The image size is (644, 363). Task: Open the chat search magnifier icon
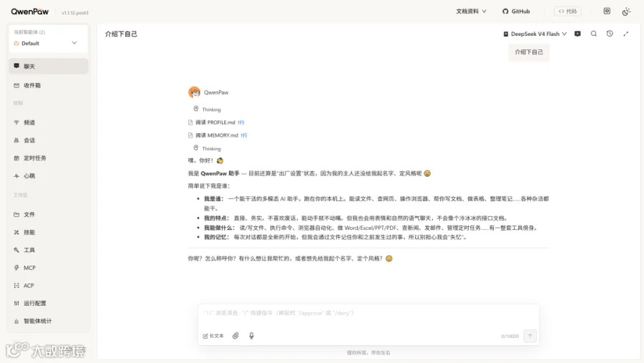[x=593, y=34]
